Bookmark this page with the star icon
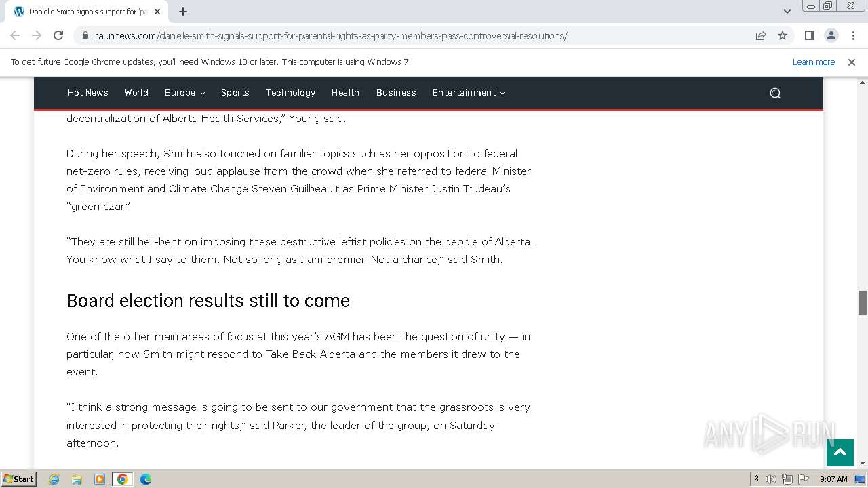Screen dimensions: 868x488 783,35
